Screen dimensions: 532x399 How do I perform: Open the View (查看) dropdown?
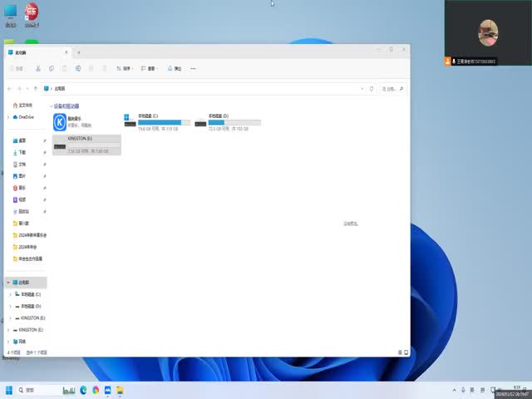click(149, 68)
